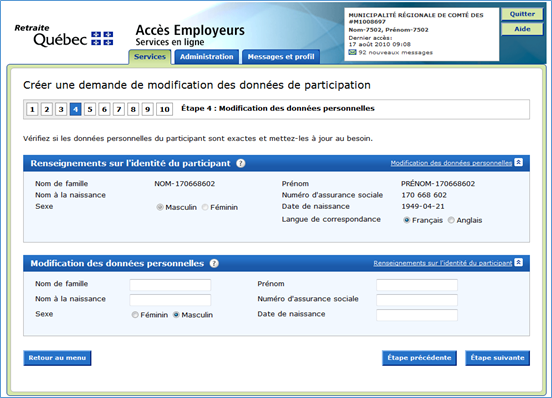Image resolution: width=552 pixels, height=398 pixels.
Task: Jump to step 5
Action: [90, 109]
